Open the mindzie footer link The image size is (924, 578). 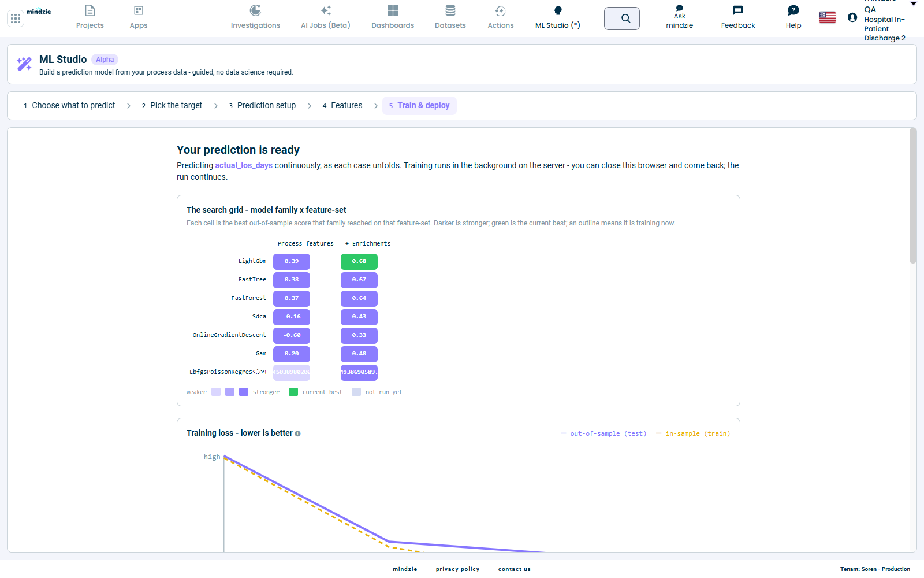coord(405,569)
